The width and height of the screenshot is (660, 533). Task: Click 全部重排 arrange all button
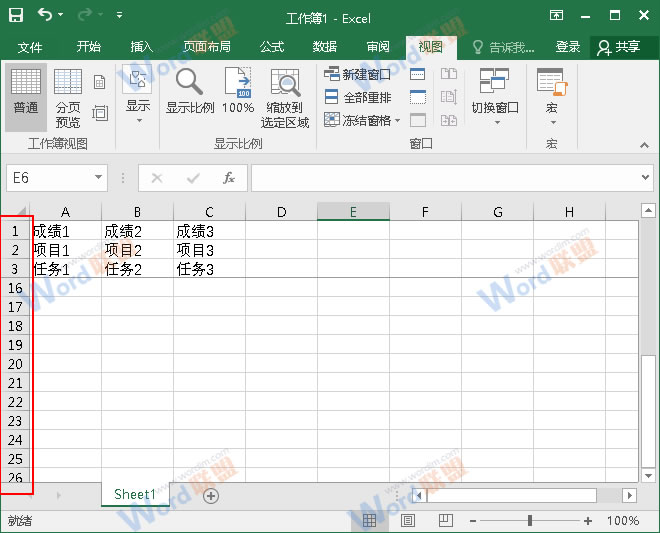pos(358,97)
